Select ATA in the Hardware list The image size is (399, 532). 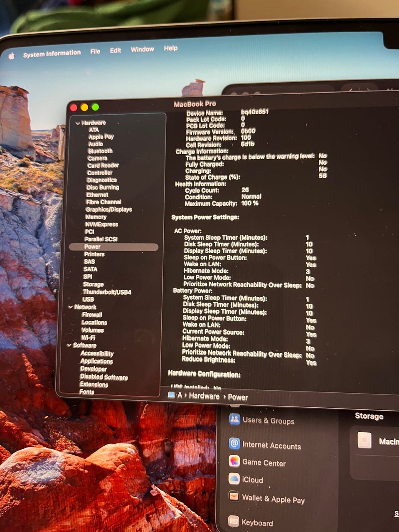(x=94, y=130)
